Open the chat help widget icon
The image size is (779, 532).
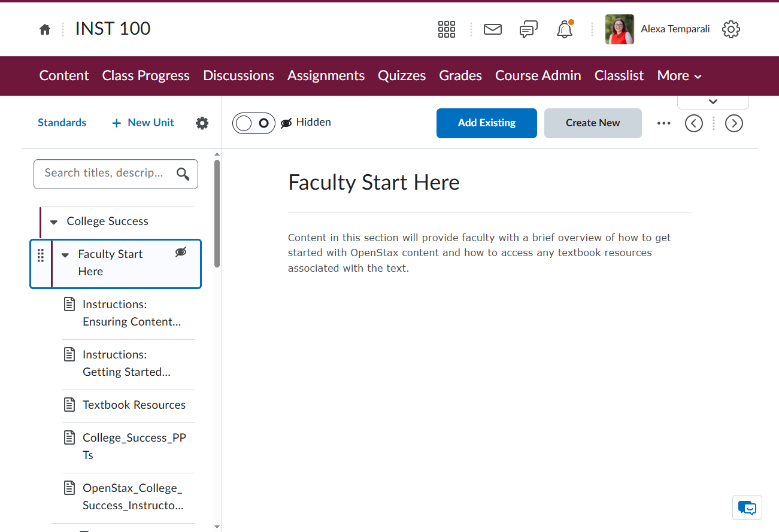(x=747, y=508)
